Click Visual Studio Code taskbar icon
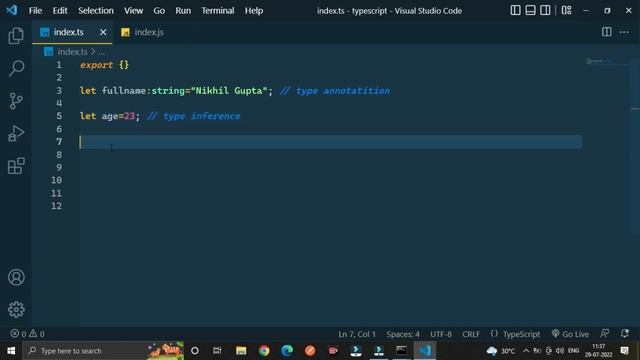This screenshot has height=360, width=640. pos(425,351)
